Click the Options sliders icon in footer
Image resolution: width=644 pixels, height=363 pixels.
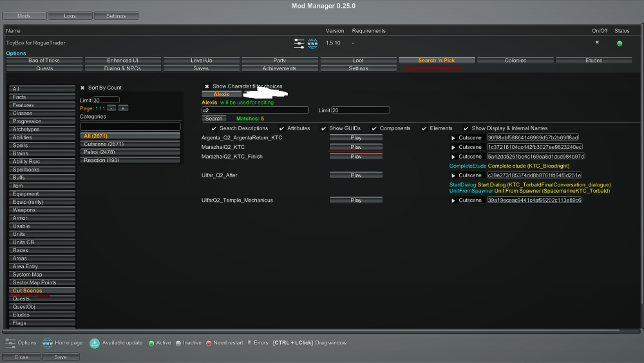pos(10,343)
